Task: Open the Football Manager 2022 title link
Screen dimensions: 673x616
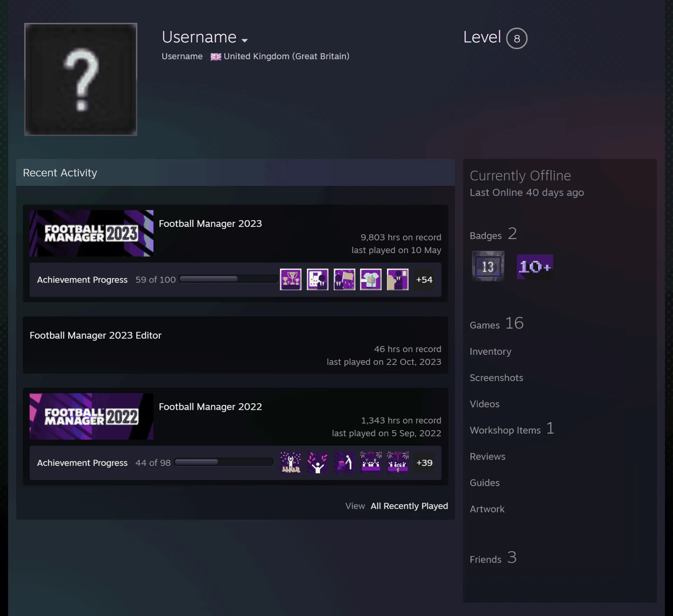Action: point(210,407)
